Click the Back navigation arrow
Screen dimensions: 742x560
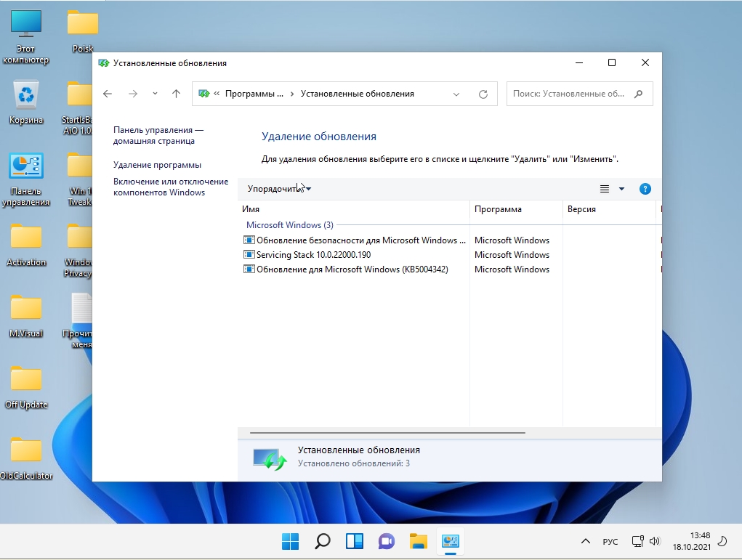coord(108,94)
